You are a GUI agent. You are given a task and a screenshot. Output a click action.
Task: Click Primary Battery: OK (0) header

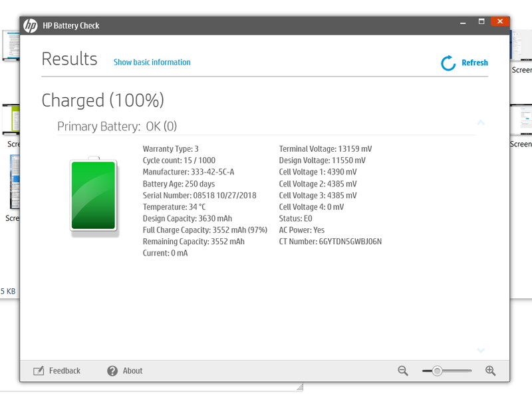[117, 126]
